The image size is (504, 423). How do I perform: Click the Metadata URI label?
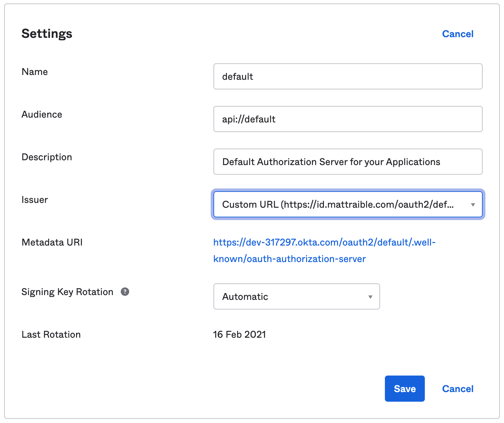pyautogui.click(x=52, y=242)
